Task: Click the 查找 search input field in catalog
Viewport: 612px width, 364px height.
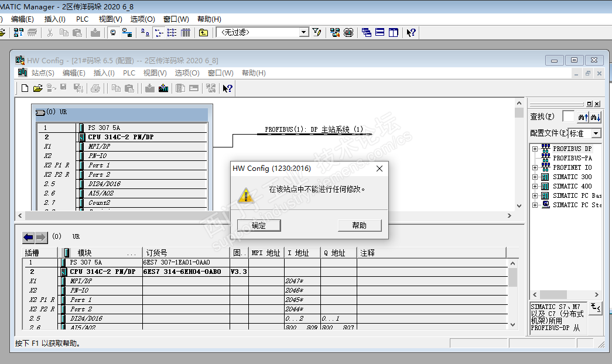Action: (568, 116)
